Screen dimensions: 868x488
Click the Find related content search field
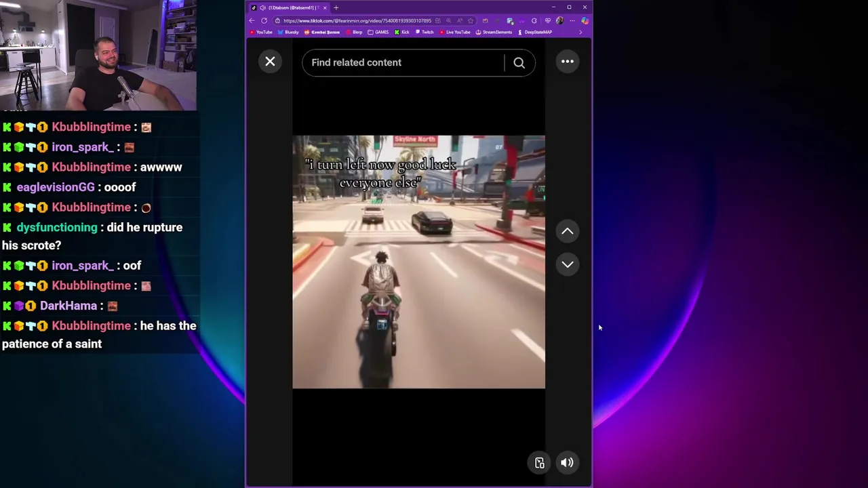[x=403, y=62]
